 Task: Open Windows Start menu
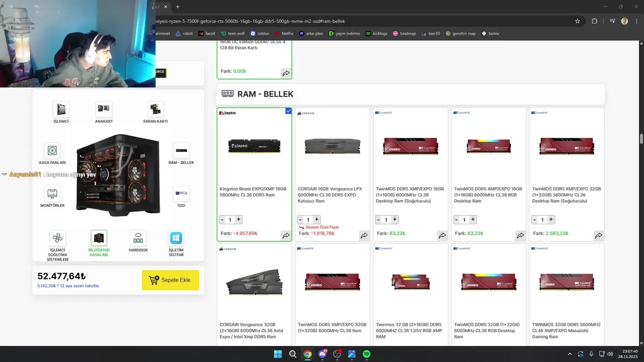pyautogui.click(x=278, y=354)
